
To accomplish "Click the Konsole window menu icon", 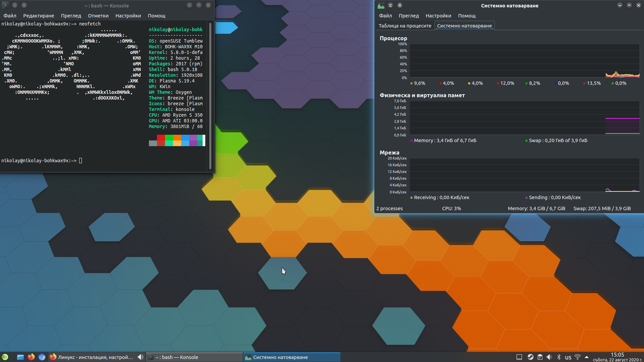I will click(x=5, y=5).
